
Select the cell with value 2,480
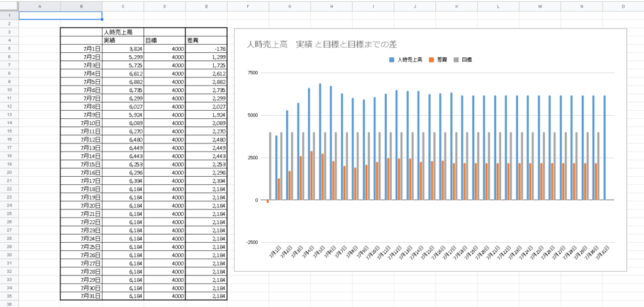click(x=206, y=139)
